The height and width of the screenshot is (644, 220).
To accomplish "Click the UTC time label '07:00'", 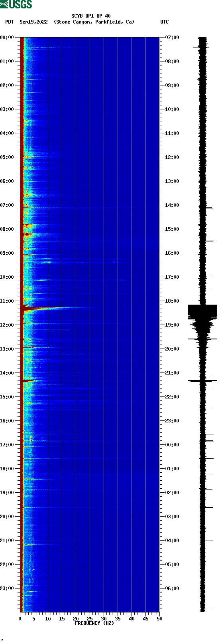I will tap(172, 38).
